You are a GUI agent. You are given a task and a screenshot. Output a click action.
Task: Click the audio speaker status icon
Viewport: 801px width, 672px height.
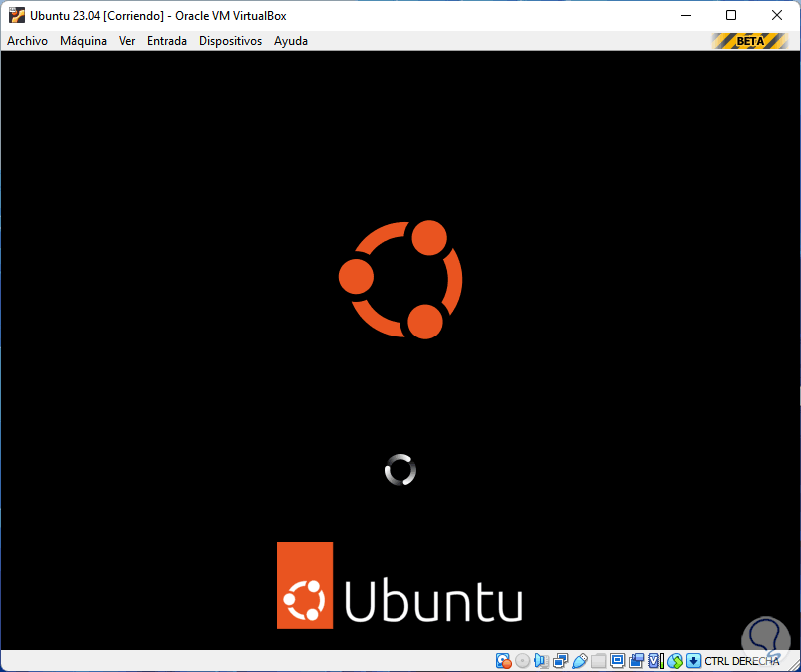click(541, 661)
